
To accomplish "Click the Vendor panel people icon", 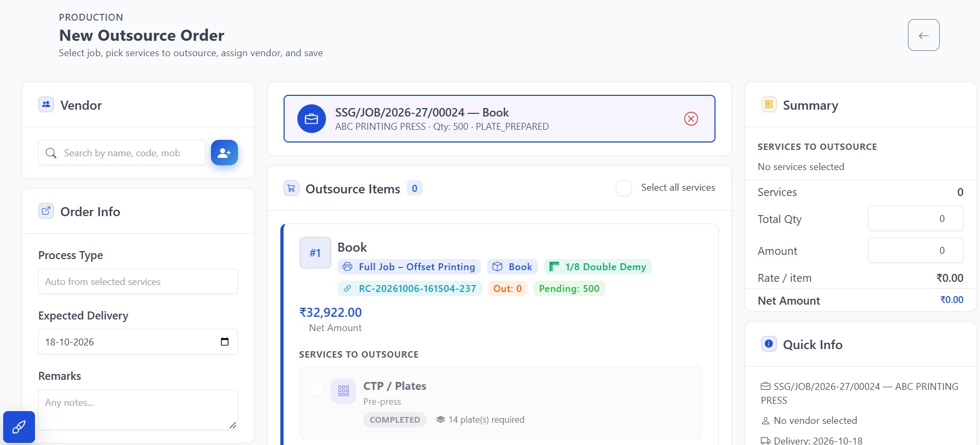I will [x=46, y=104].
